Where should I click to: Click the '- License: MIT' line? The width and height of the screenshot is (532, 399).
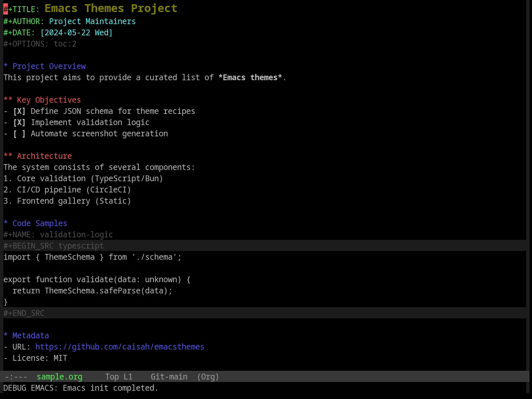click(x=35, y=358)
